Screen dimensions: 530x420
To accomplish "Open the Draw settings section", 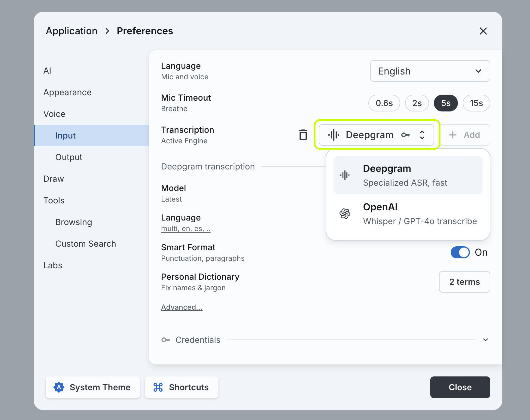I will (91, 179).
